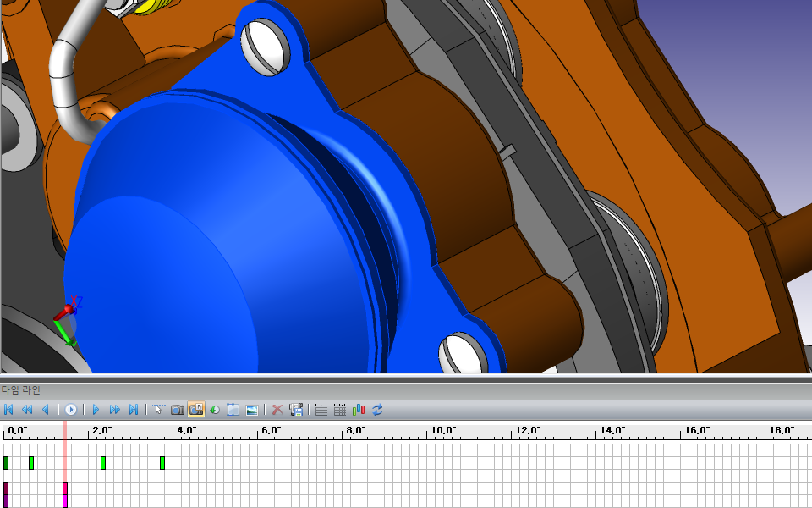Step one frame backward
812x508 pixels.
[46, 410]
